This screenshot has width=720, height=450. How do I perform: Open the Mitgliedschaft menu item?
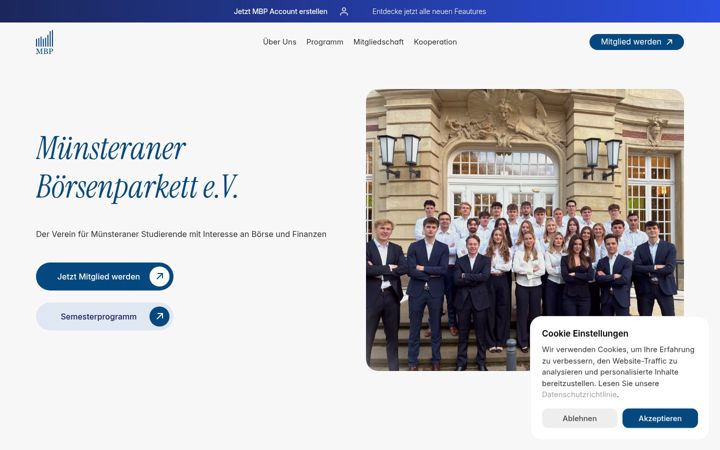pyautogui.click(x=378, y=42)
